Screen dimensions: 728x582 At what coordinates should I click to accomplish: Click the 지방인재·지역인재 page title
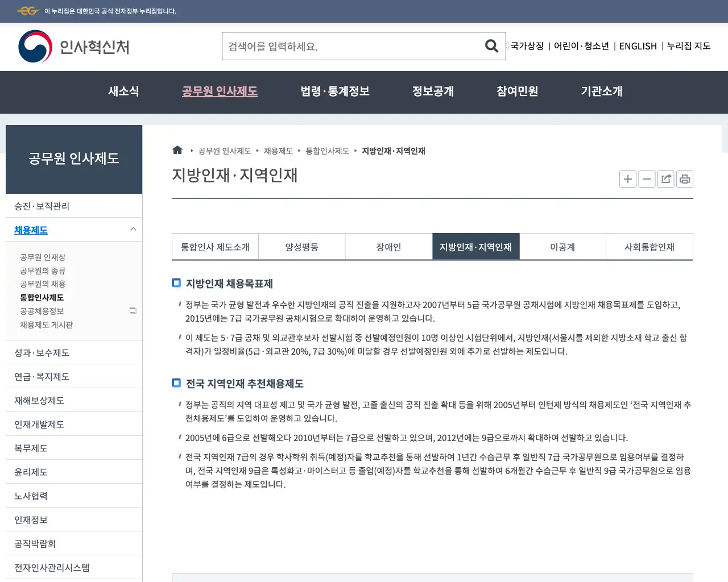(x=235, y=175)
